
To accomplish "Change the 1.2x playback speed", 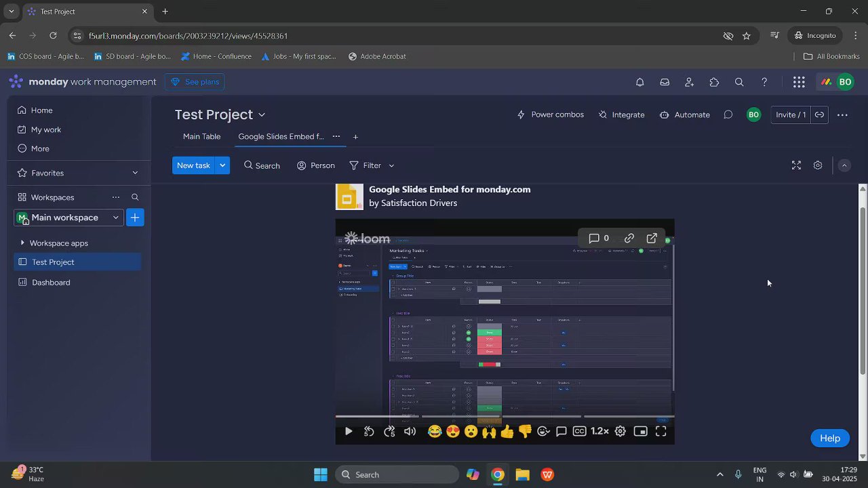I will click(599, 431).
